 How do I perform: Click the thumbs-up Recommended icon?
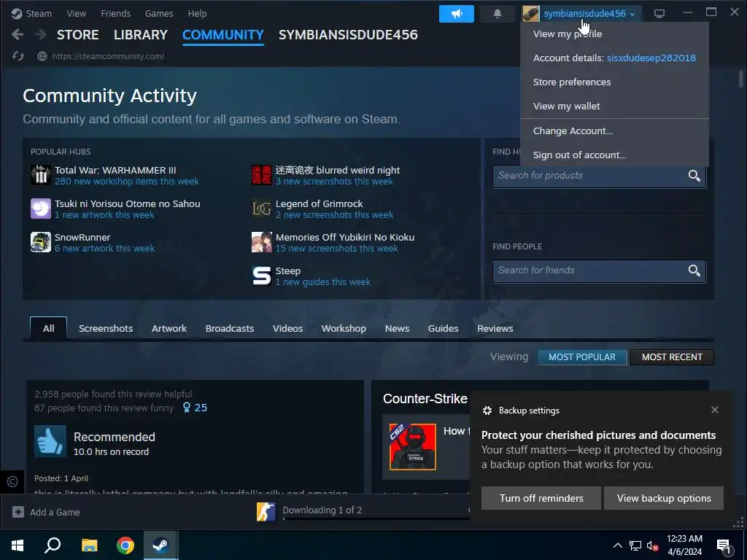click(50, 441)
